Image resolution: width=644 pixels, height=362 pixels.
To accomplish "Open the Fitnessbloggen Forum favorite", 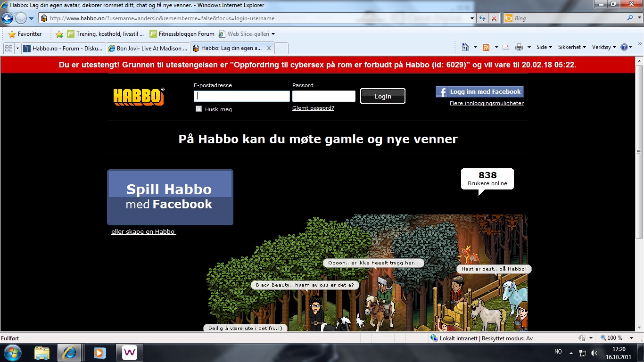I will point(182,34).
